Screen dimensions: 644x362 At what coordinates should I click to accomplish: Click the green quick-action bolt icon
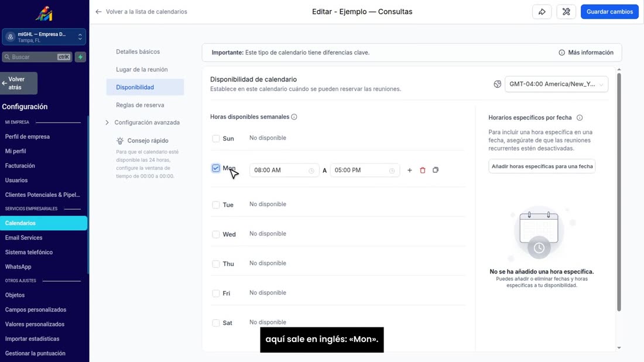point(81,57)
